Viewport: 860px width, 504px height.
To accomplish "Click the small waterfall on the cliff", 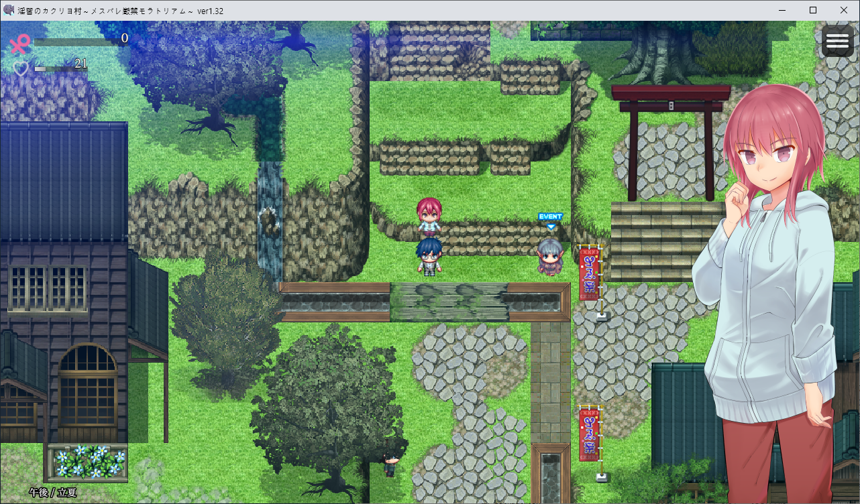I will click(270, 220).
